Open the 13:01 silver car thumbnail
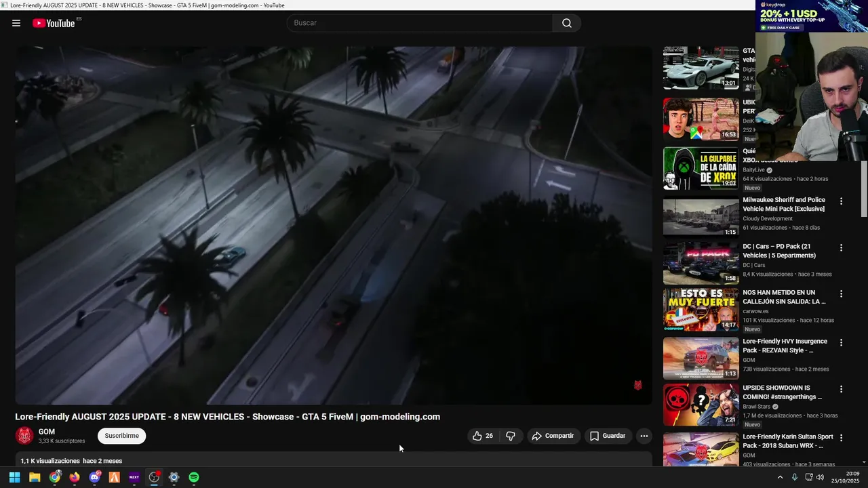This screenshot has width=868, height=488. tap(701, 68)
